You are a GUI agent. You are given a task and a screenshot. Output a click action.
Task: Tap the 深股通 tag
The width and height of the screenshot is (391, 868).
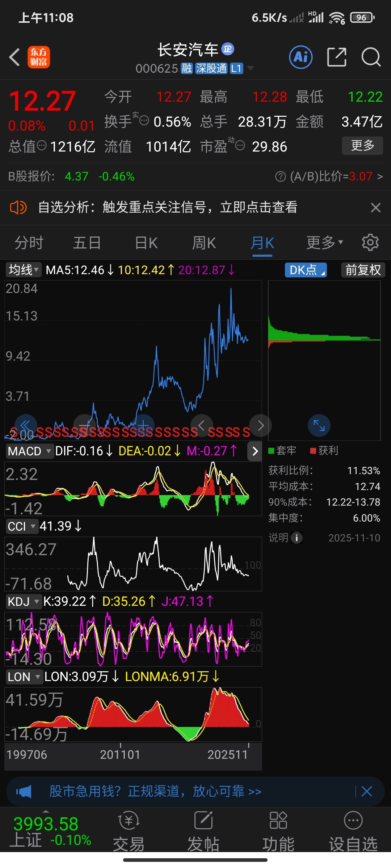coord(211,68)
